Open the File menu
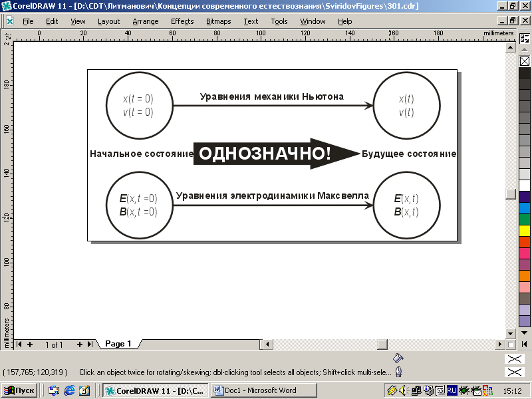Screen dimensions: 532x399 pos(28,21)
